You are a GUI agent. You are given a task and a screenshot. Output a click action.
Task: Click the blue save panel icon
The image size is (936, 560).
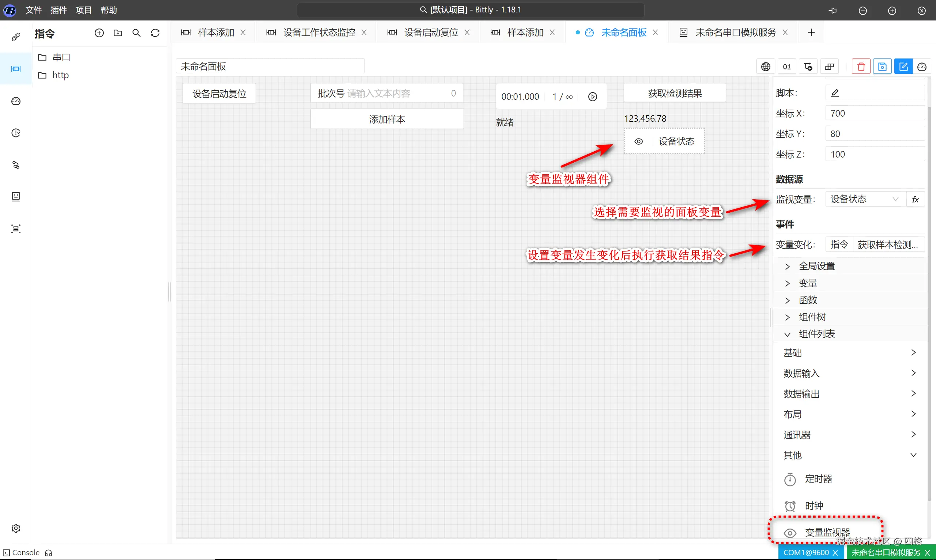tap(882, 67)
